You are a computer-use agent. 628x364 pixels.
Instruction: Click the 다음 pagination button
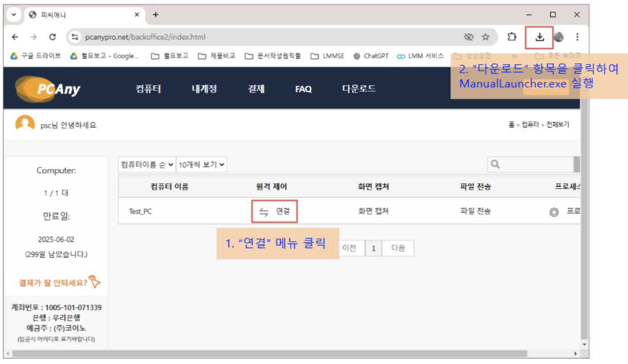coord(398,248)
